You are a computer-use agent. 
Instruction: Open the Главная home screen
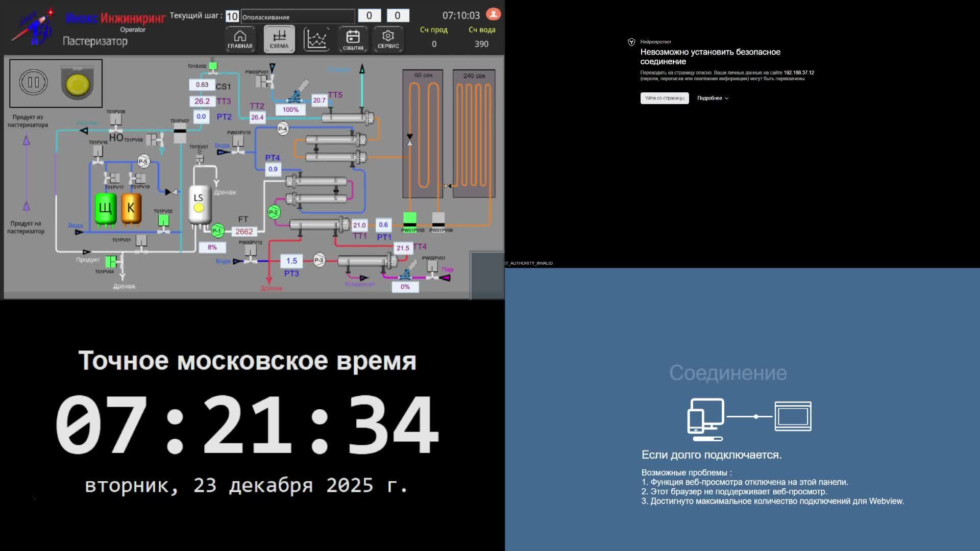(x=240, y=39)
